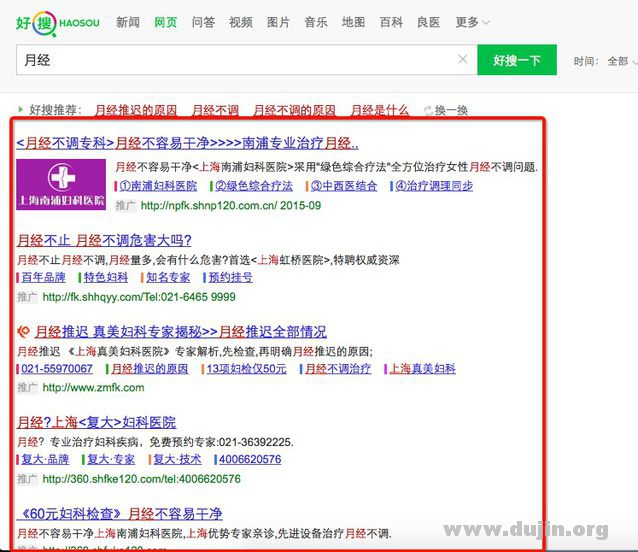Click URL fk.shhqyy.com
Viewport: 638px width, 552px height.
[139, 297]
